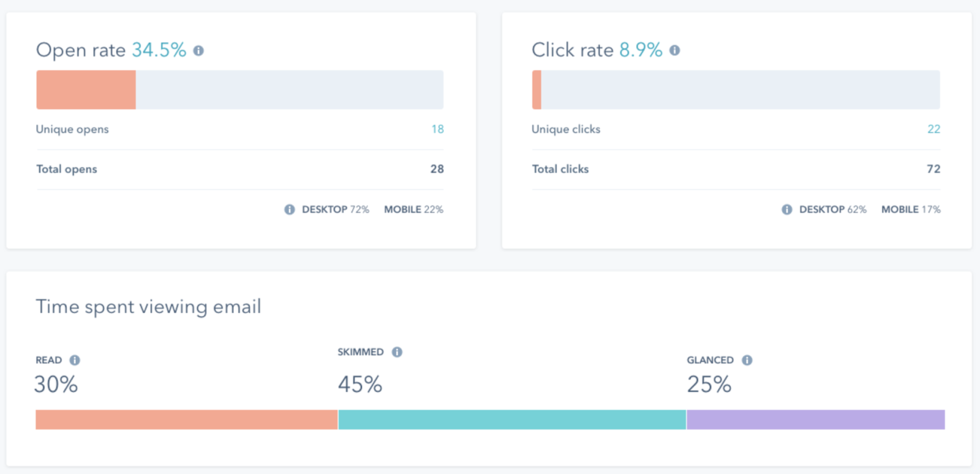
Task: Click info icon before DESKTOP 62%
Action: tap(787, 209)
